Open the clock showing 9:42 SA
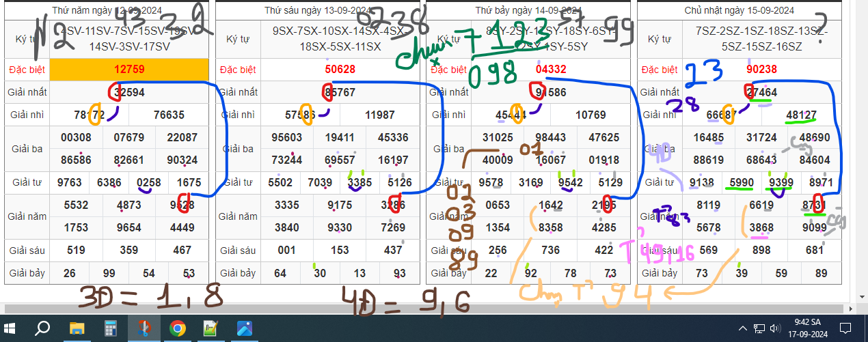This screenshot has width=868, height=342. (809, 328)
